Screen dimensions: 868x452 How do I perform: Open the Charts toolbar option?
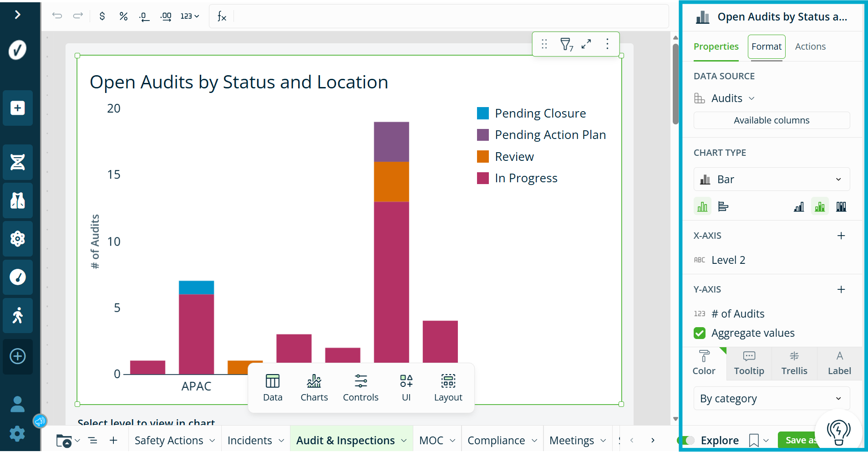314,388
